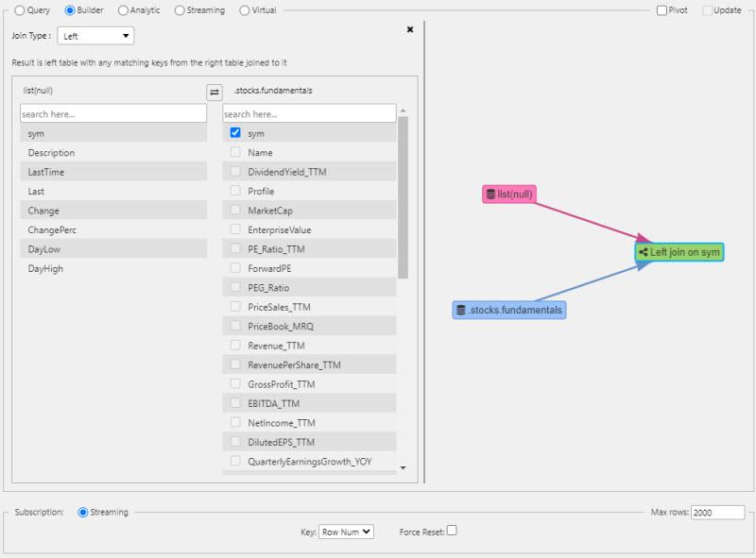Image resolution: width=756 pixels, height=558 pixels.
Task: Choose the Analytic mode option
Action: pyautogui.click(x=124, y=10)
